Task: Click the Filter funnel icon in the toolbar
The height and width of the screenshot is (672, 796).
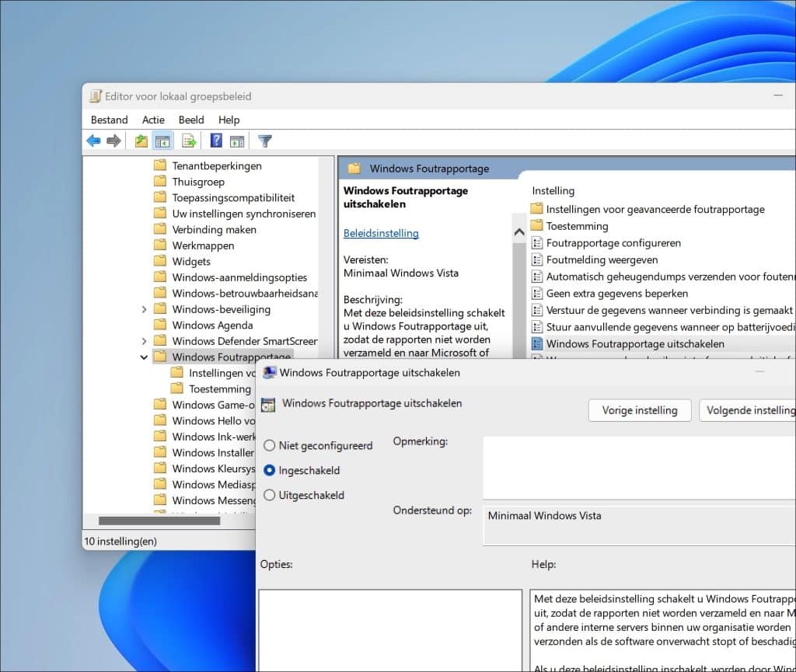Action: [x=265, y=141]
